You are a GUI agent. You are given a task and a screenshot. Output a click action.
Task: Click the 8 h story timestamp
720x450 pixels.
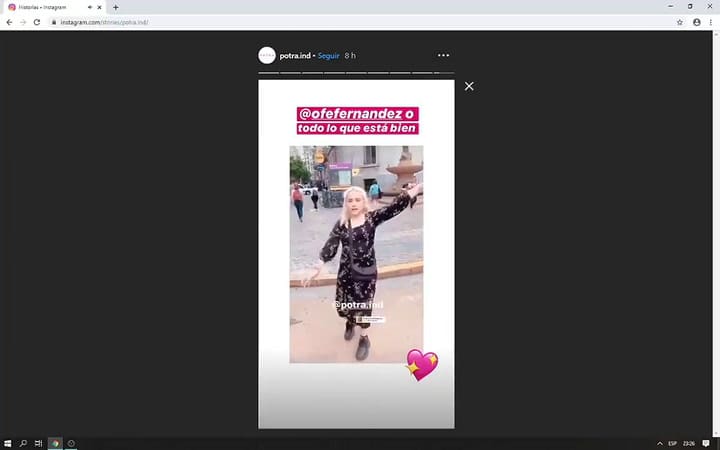(x=350, y=56)
